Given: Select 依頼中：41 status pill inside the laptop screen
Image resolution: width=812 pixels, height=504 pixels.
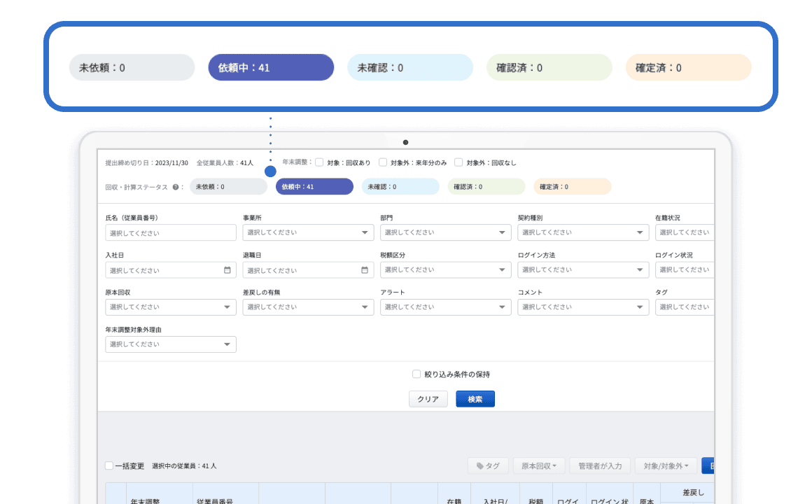Looking at the screenshot, I should [314, 186].
